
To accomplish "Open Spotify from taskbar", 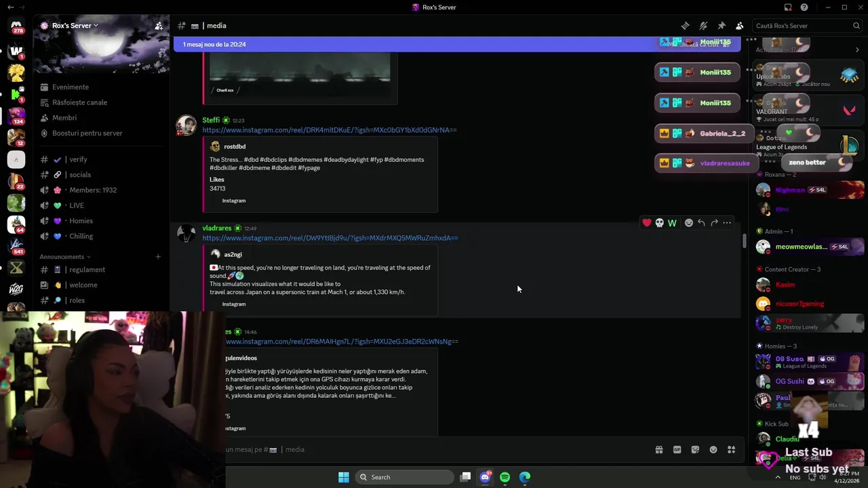I will (505, 477).
